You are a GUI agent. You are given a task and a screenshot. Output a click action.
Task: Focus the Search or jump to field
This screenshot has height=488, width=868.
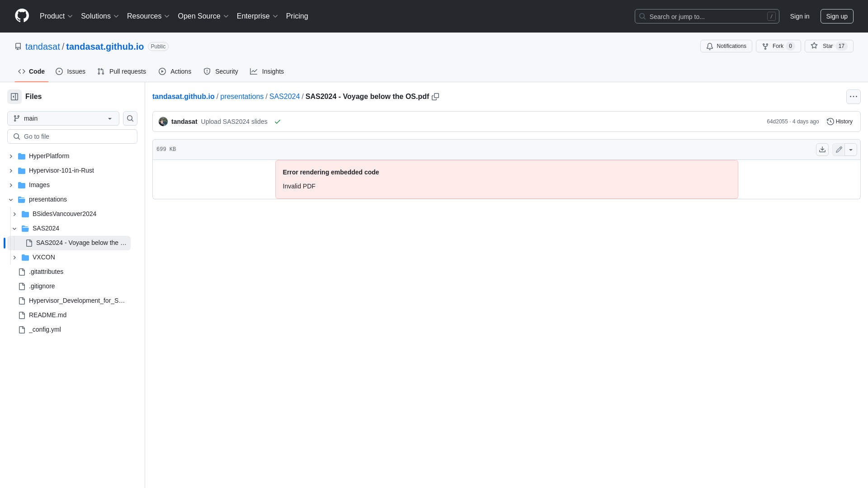[x=707, y=16]
